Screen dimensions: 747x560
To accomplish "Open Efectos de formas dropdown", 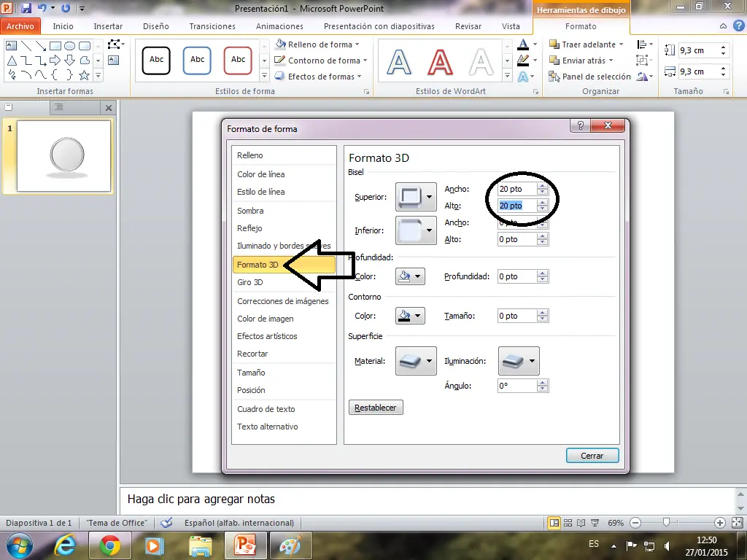I will tap(318, 76).
